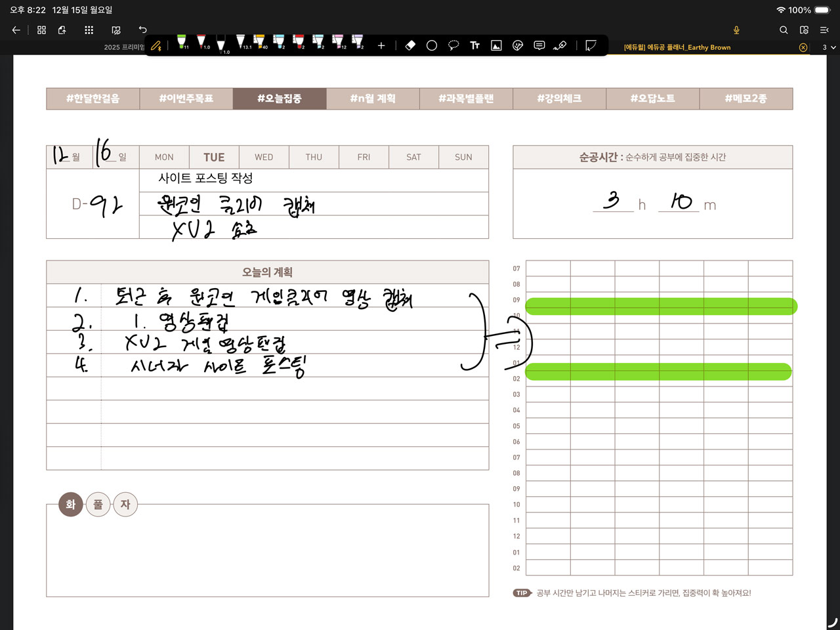Image resolution: width=840 pixels, height=630 pixels.
Task: Add a new pen with plus button
Action: pyautogui.click(x=381, y=45)
